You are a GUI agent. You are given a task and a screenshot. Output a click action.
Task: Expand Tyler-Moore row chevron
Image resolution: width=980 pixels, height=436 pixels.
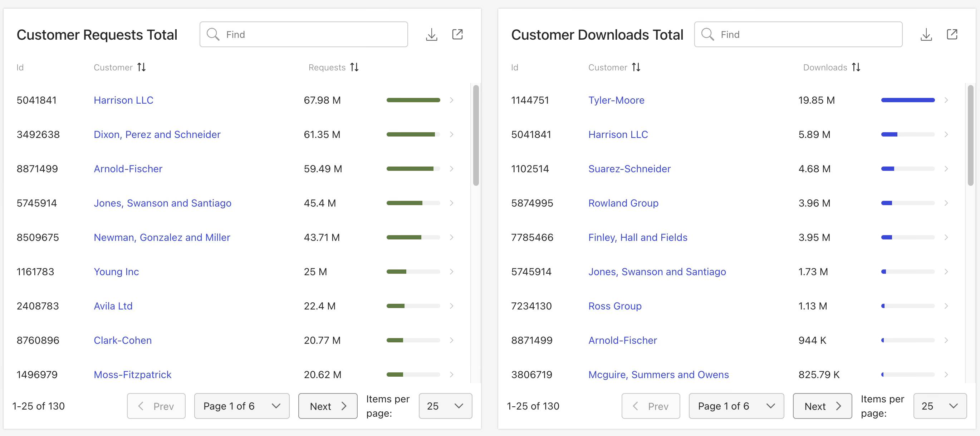(x=946, y=100)
